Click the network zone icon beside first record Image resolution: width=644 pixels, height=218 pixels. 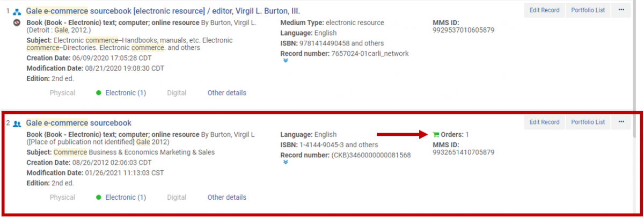click(x=17, y=11)
